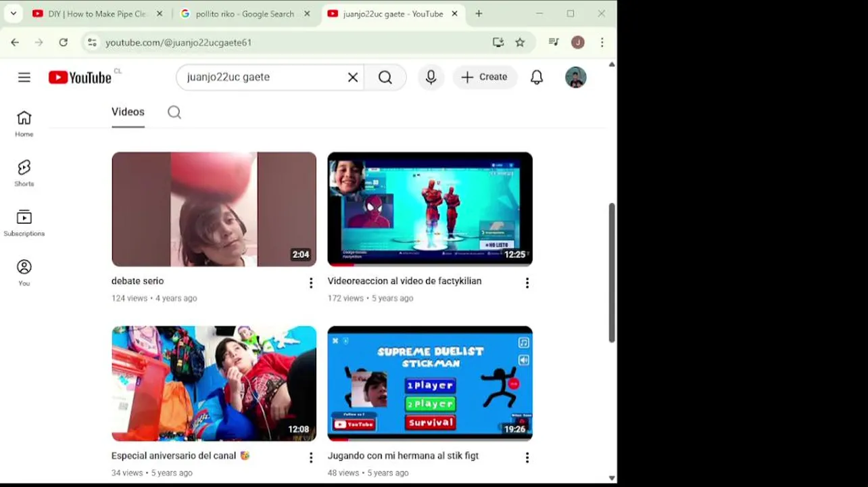The width and height of the screenshot is (868, 487).
Task: Click the '48 views • 5 years ago' text
Action: point(368,473)
